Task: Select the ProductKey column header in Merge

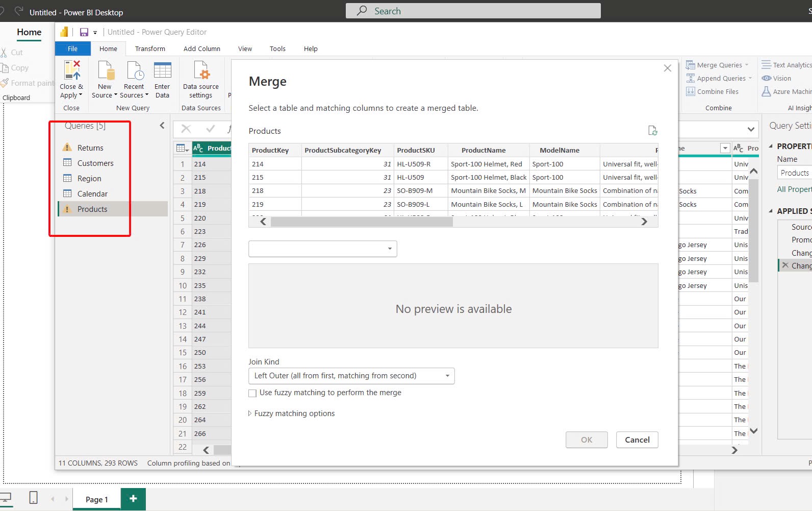Action: [x=275, y=150]
